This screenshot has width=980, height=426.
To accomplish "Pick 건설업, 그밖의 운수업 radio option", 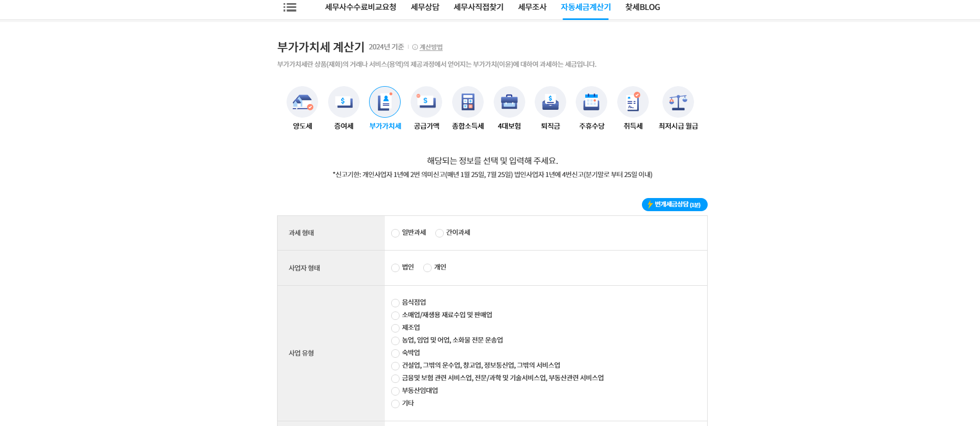I will point(395,366).
